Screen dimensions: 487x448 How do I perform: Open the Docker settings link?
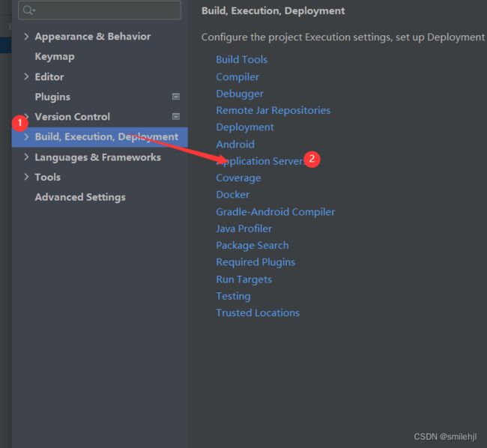232,195
